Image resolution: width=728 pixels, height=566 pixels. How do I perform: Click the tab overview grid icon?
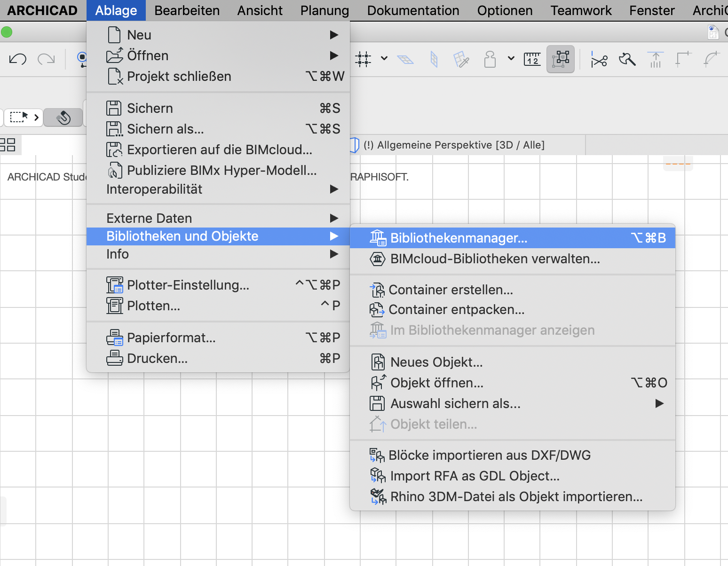pos(8,145)
